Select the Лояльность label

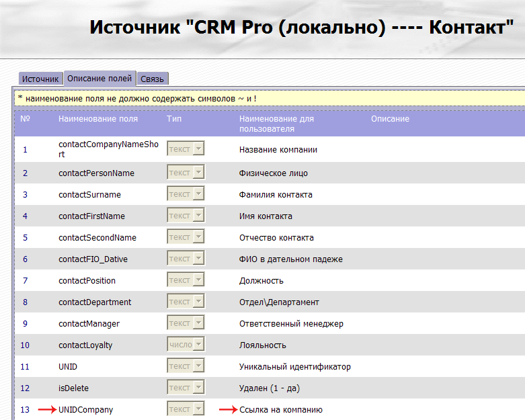pos(263,345)
